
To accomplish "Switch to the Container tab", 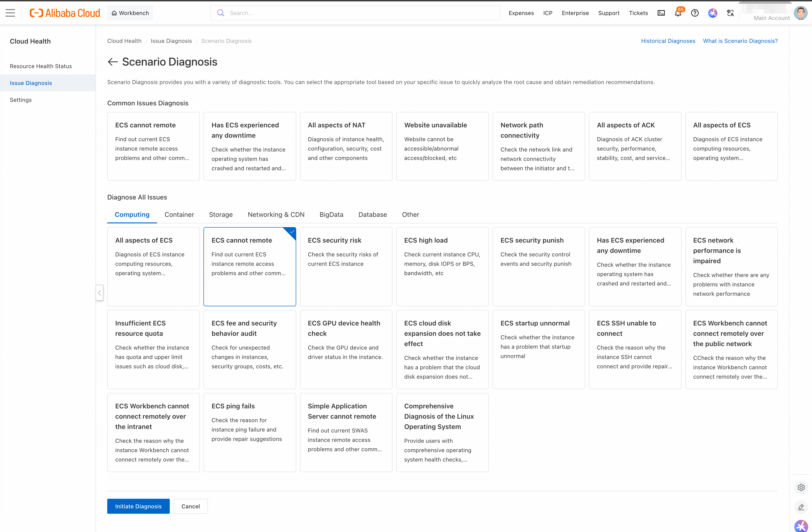I will tap(179, 215).
